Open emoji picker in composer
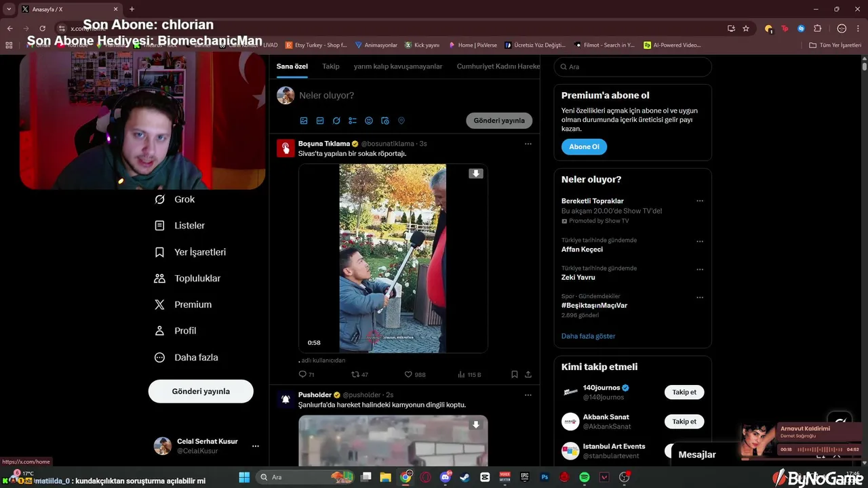The width and height of the screenshot is (868, 488). coord(369,121)
